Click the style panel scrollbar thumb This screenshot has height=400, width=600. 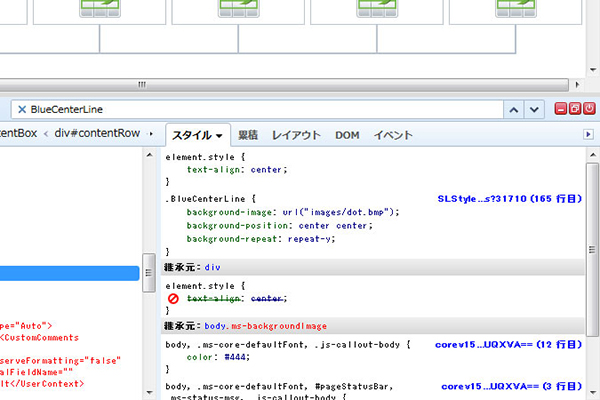coord(592,249)
